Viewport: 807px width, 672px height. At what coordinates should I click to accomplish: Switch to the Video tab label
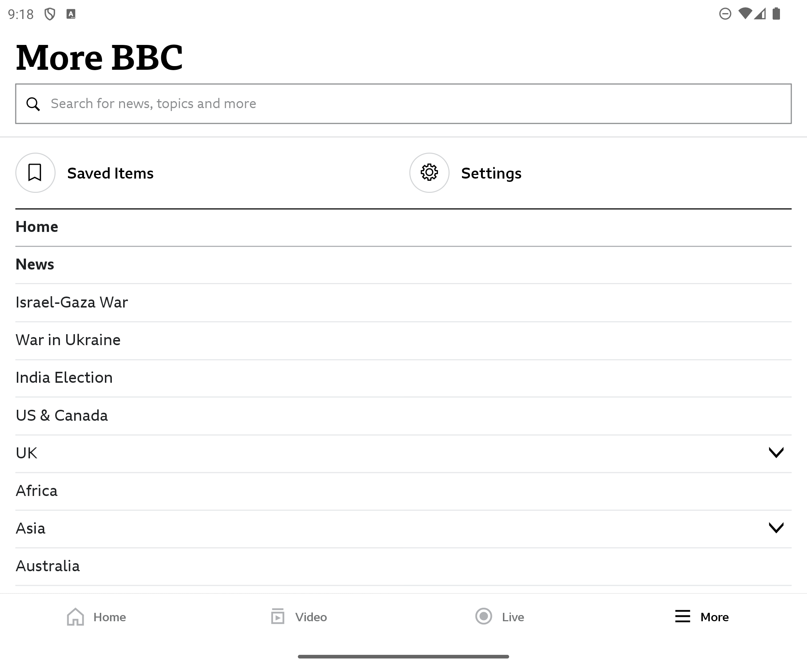tap(311, 617)
